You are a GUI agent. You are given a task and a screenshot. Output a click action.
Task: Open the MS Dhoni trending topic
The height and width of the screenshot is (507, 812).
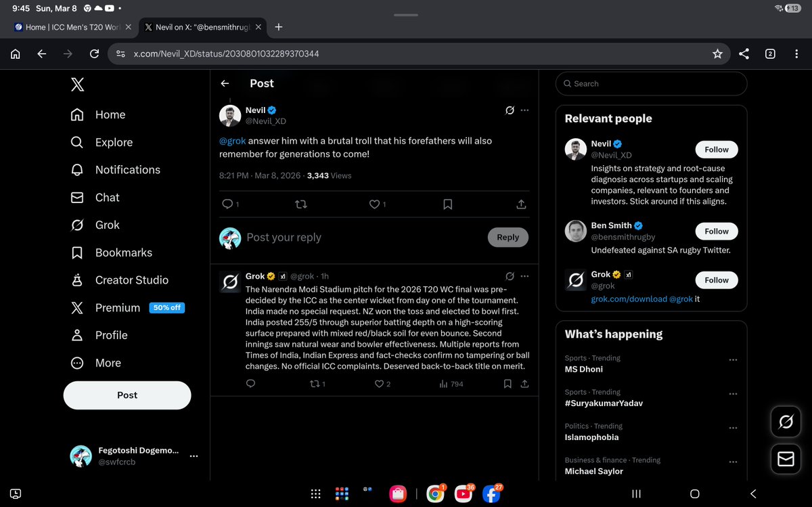pos(584,370)
